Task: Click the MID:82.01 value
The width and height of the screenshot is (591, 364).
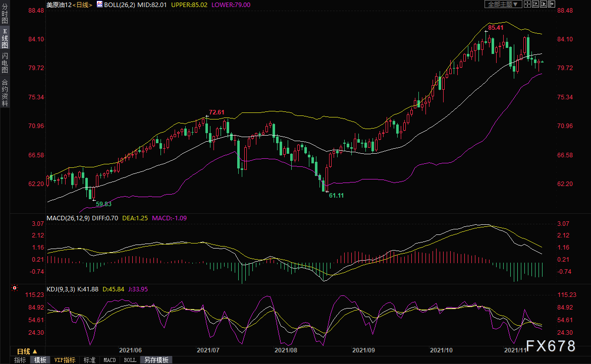Action: tap(152, 5)
